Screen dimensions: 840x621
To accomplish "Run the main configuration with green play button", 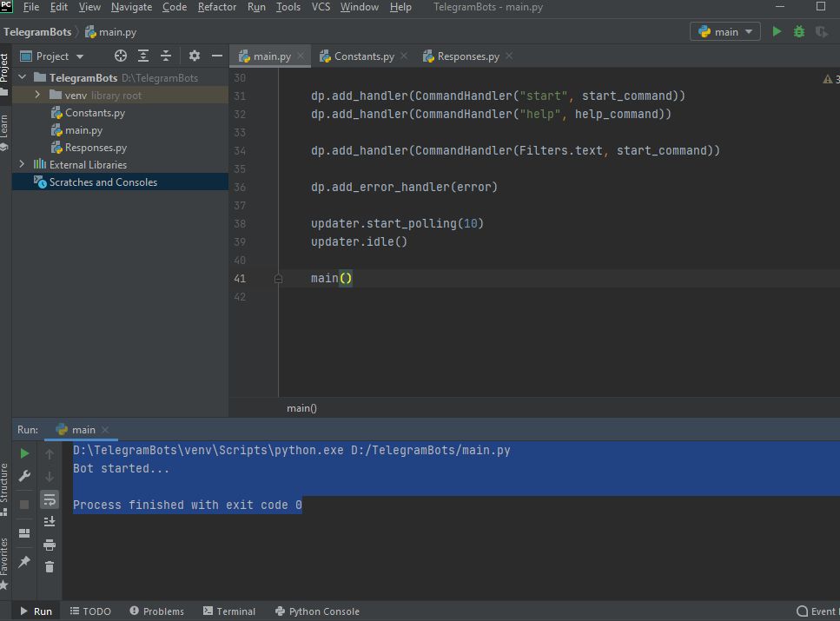I will (777, 31).
